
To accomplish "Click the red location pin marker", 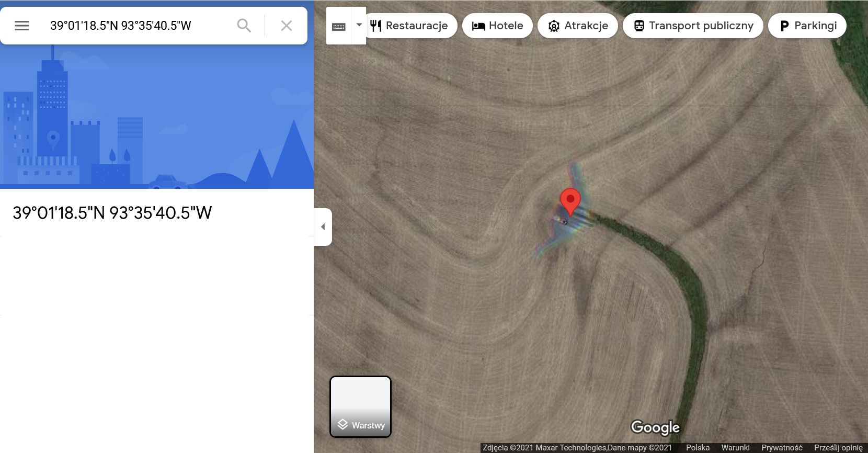I will (x=570, y=202).
